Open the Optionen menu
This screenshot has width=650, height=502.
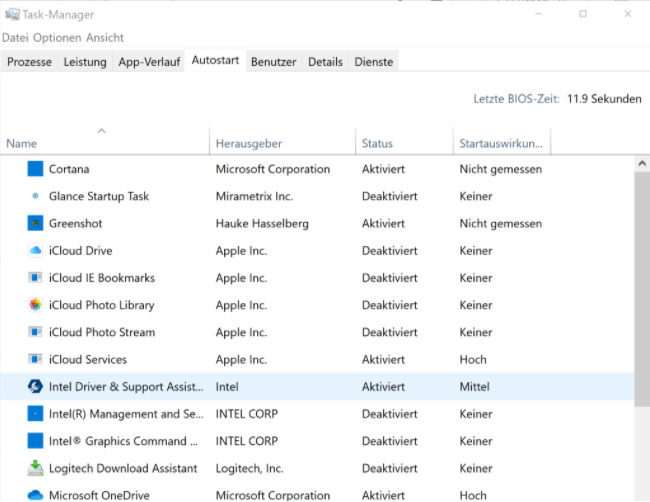click(58, 38)
